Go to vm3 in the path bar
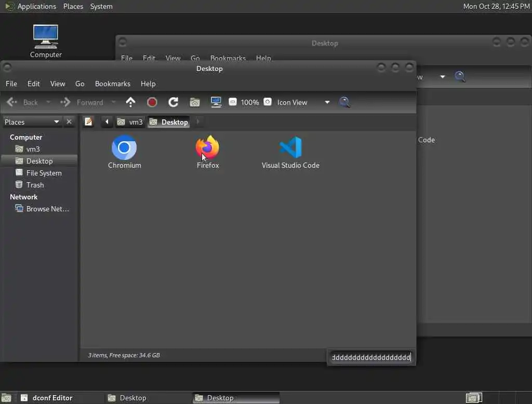Screen dimensions: 532x404 (130, 122)
